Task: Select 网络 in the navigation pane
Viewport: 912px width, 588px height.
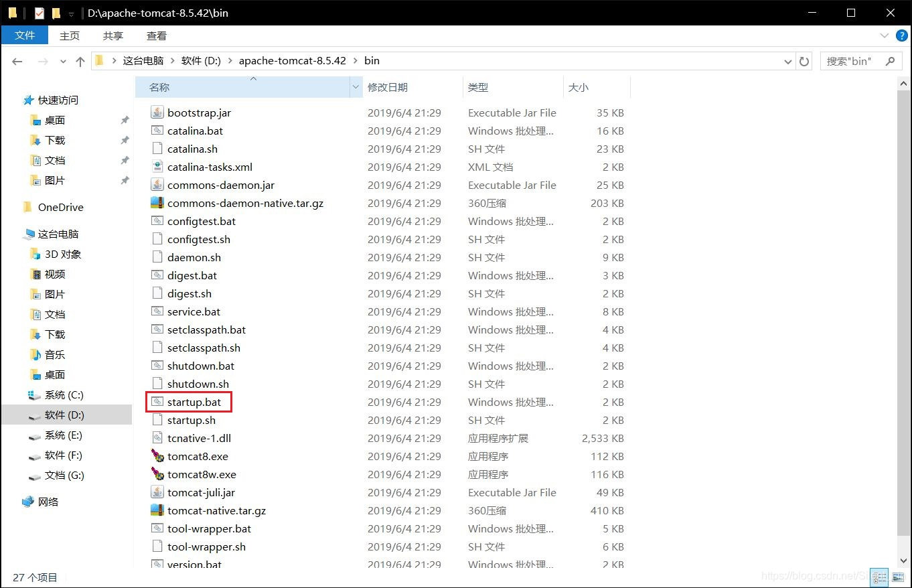Action: tap(48, 502)
